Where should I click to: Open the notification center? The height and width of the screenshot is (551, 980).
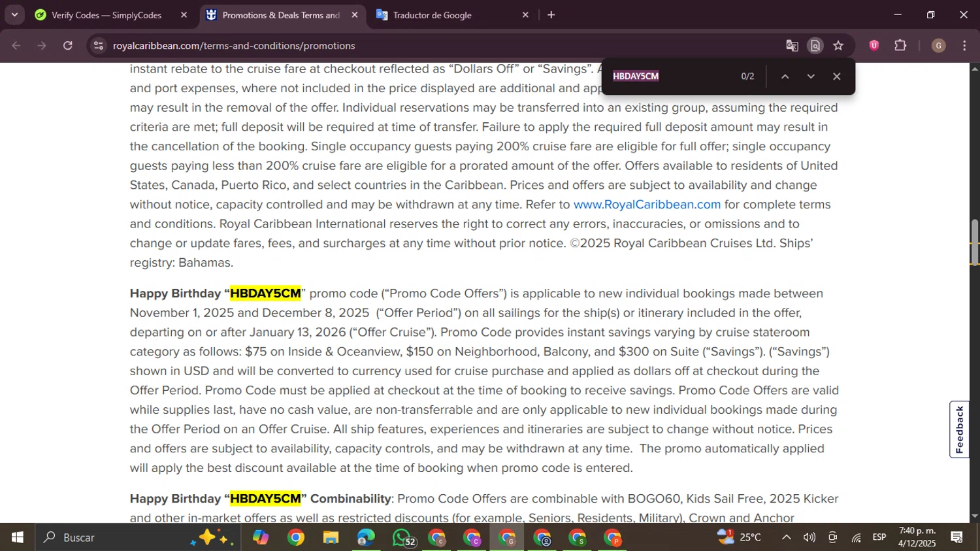click(957, 537)
